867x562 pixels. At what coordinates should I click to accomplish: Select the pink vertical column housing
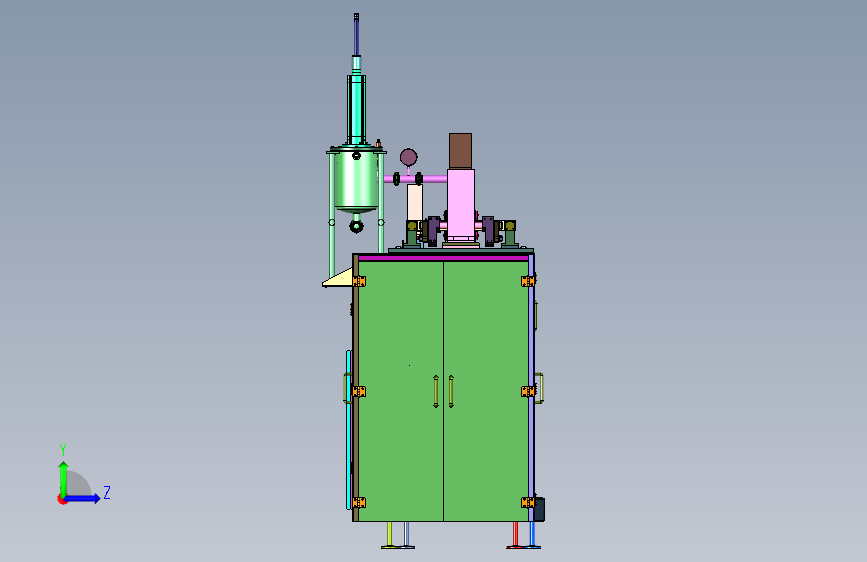[x=461, y=203]
